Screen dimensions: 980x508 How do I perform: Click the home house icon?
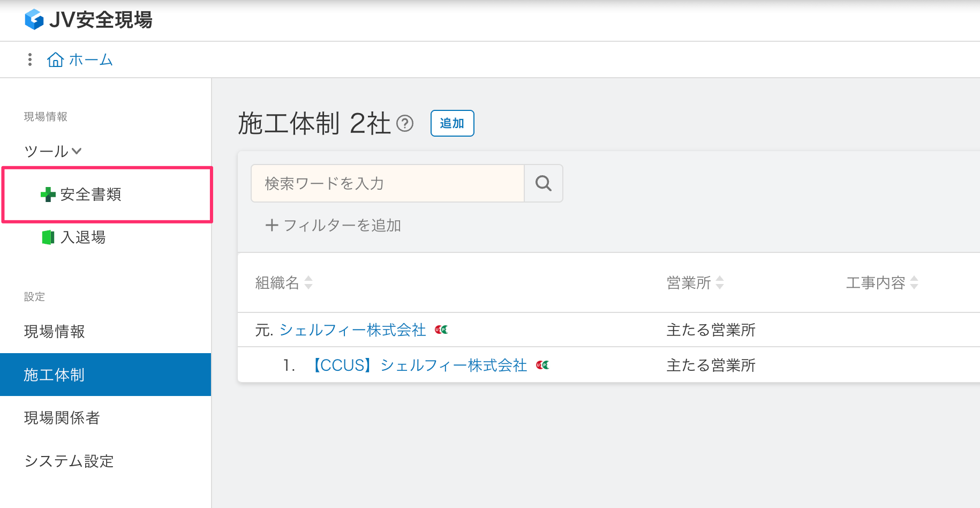[x=55, y=59]
